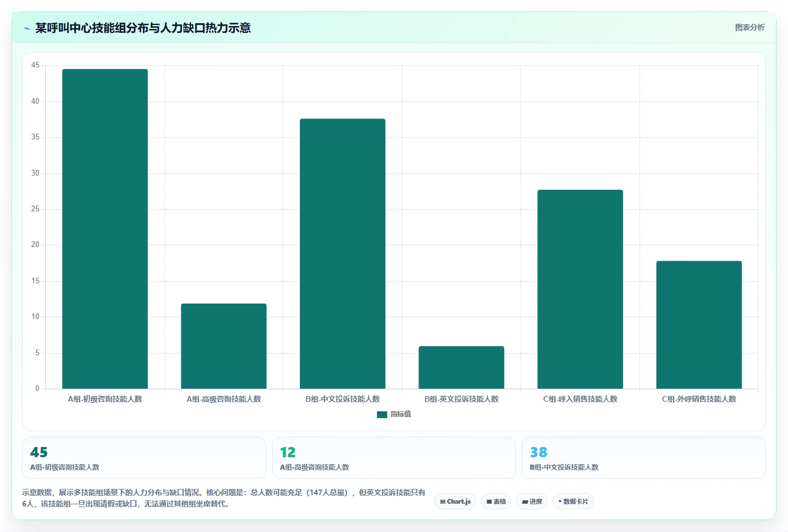788x532 pixels.
Task: Select the B组-英文投诉技能人数 bar
Action: [461, 368]
